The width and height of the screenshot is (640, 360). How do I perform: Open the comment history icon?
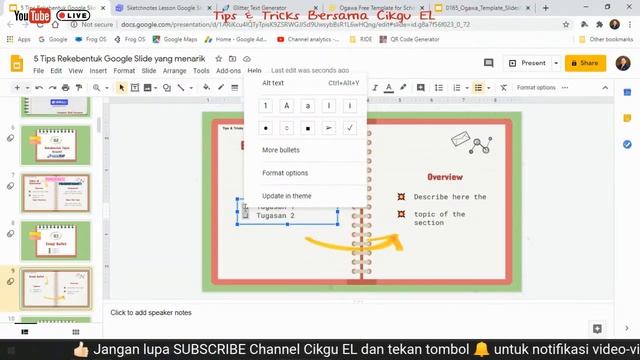click(x=489, y=63)
